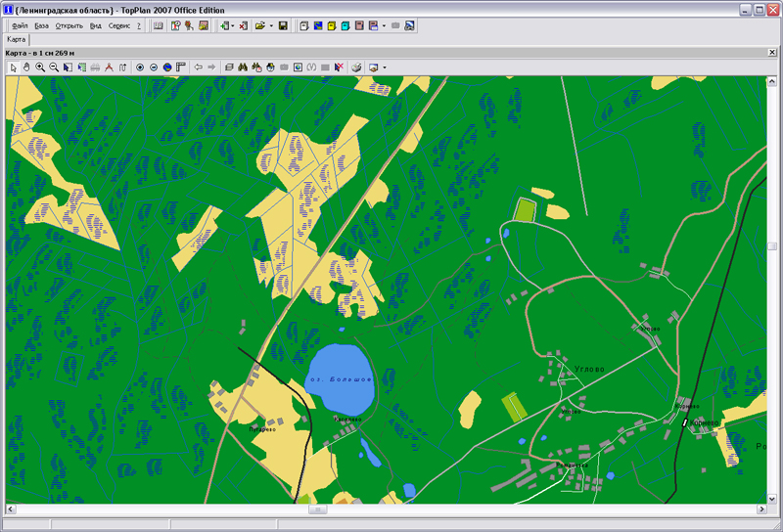Viewport: 783px width, 532px height.
Task: Open the Сервис menu
Action: [119, 25]
